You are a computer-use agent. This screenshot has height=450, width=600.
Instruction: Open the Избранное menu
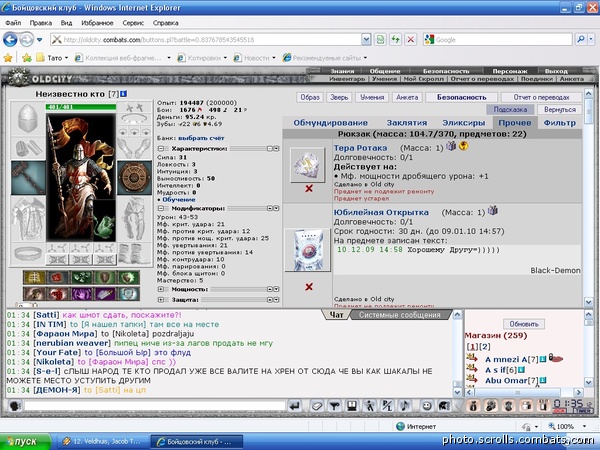tap(97, 23)
